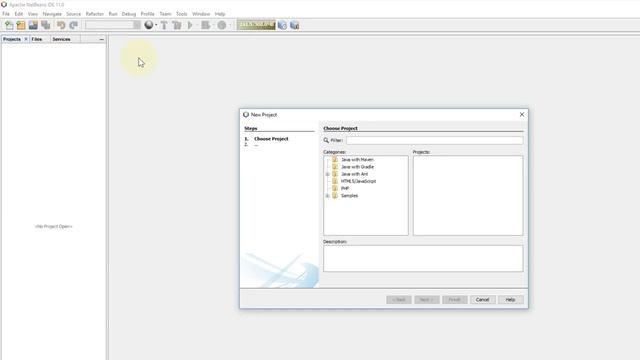Select the Java with Gradle category

coord(358,167)
